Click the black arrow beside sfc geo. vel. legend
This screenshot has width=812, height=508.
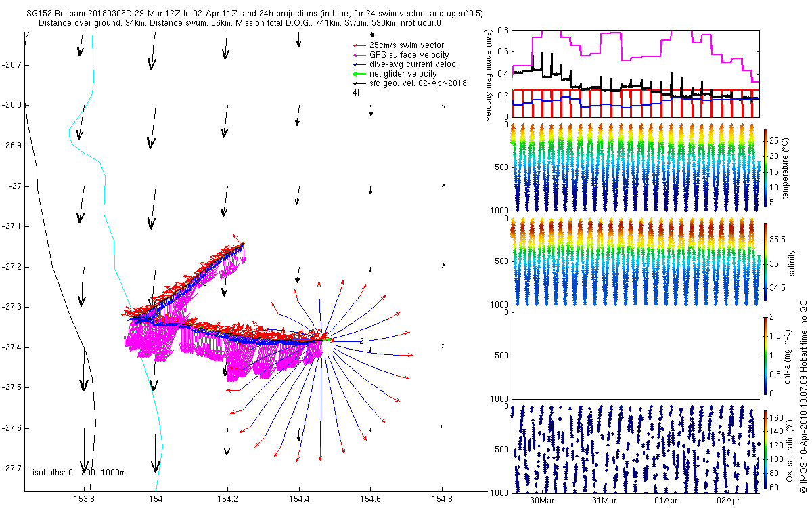pos(359,83)
